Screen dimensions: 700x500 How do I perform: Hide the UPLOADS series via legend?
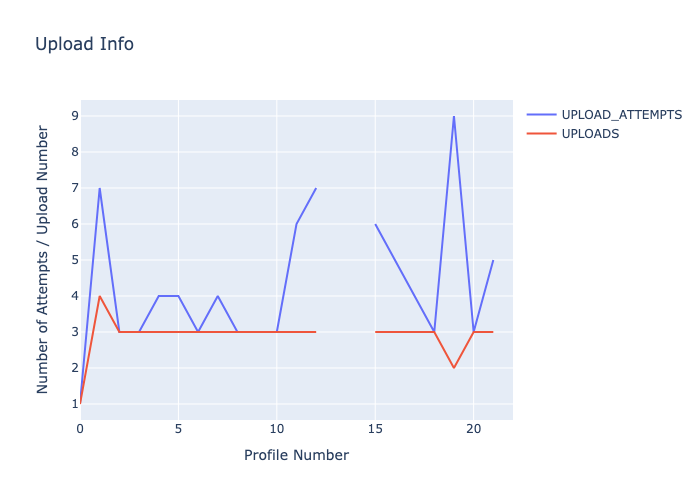click(x=590, y=134)
